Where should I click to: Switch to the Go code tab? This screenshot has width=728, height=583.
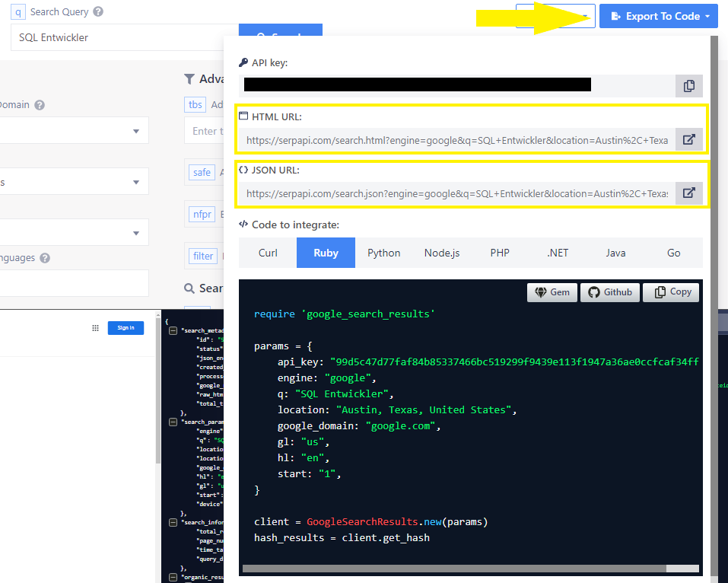[x=674, y=253]
